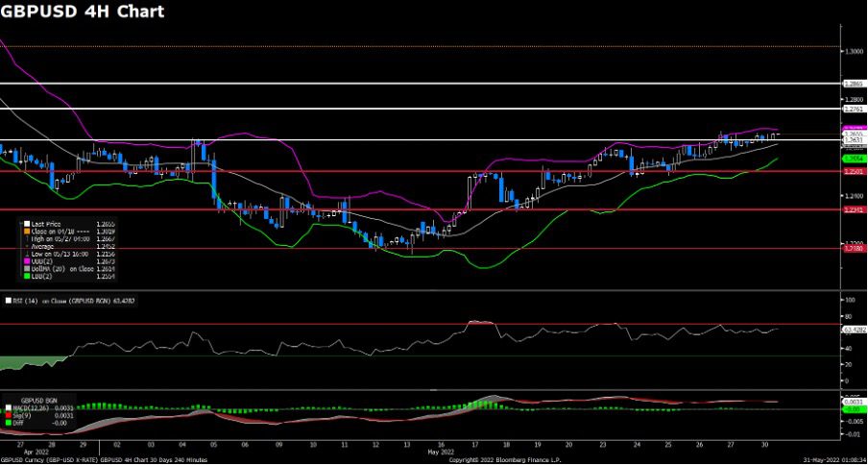
Task: Click the green Diff legend swatch
Action: (x=7, y=425)
